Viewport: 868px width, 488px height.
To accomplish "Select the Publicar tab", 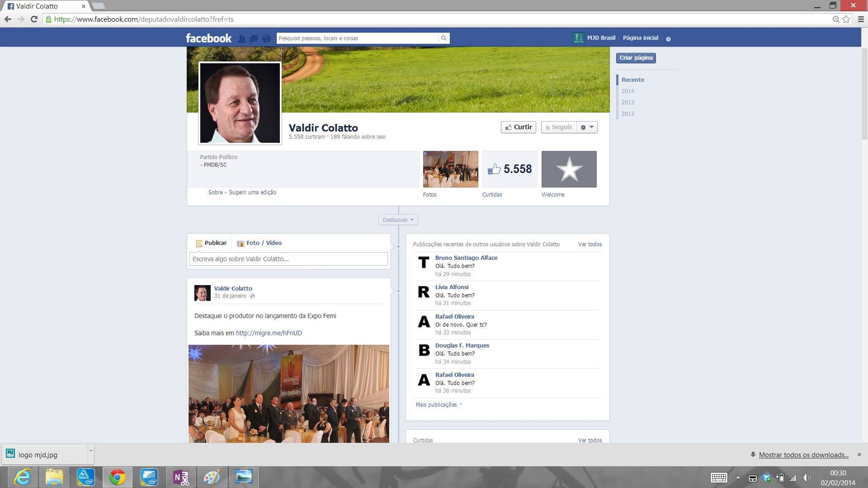I will click(211, 243).
